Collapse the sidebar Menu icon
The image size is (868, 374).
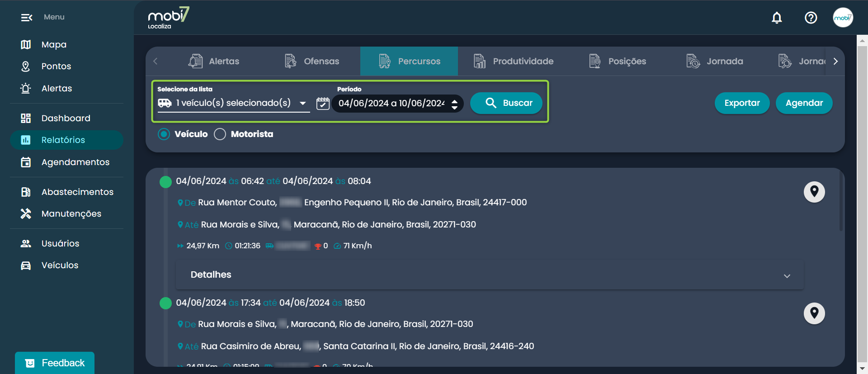pyautogui.click(x=26, y=17)
